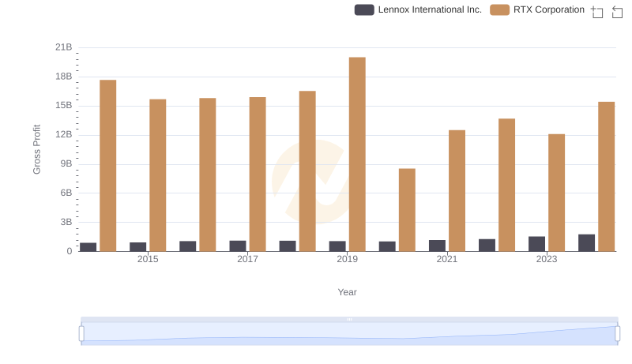Click the restore zoom icon
Screen dimensions: 632x364
point(617,12)
